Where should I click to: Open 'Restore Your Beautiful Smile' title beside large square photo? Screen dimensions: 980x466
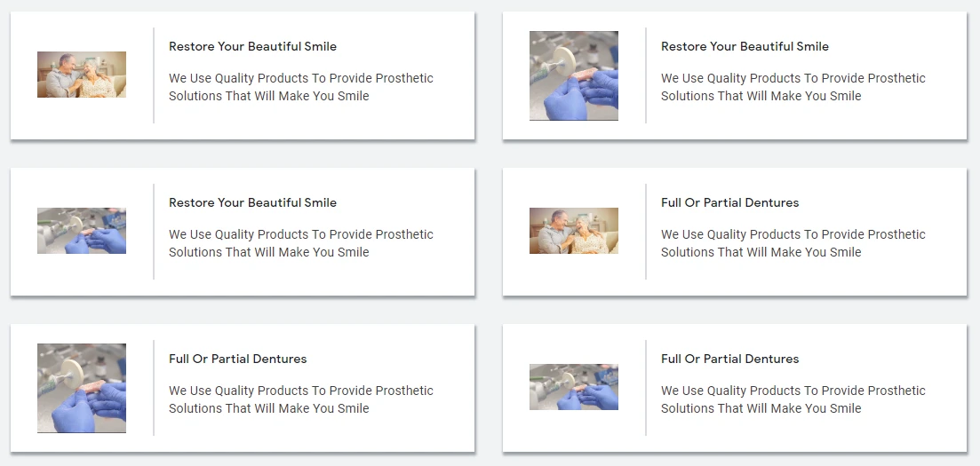(745, 46)
